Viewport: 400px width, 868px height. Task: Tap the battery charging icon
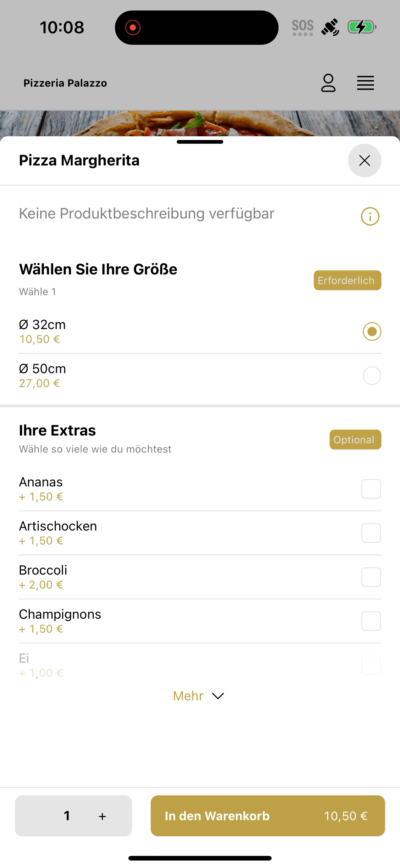pos(362,27)
